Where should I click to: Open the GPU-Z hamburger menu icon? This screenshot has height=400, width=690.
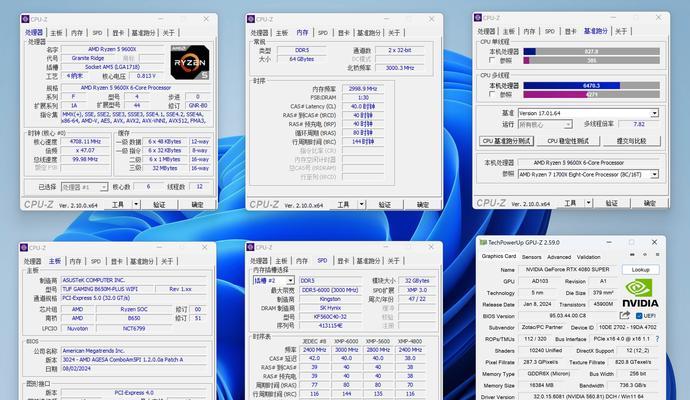point(657,255)
